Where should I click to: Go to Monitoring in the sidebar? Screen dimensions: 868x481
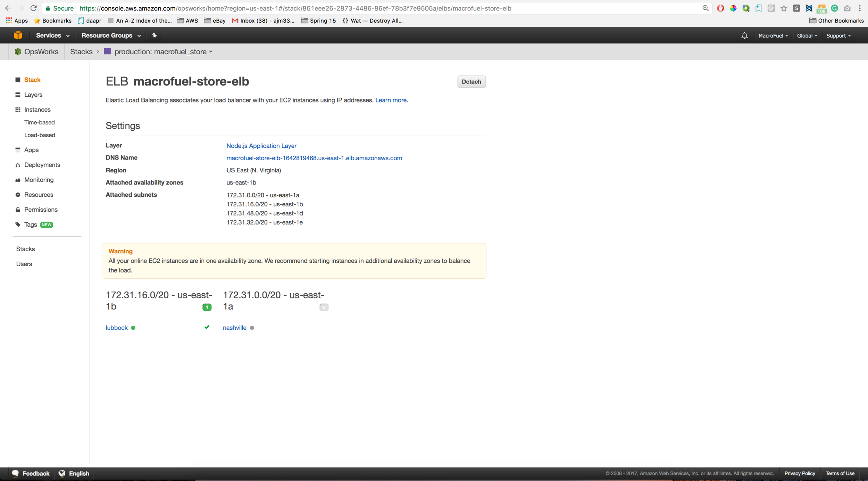[39, 180]
